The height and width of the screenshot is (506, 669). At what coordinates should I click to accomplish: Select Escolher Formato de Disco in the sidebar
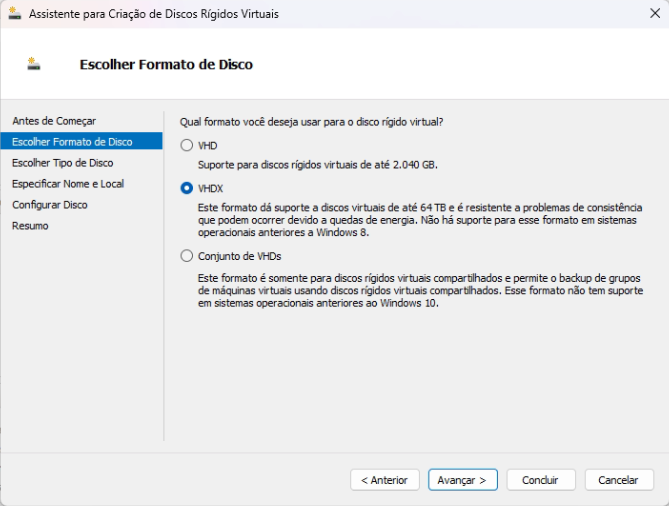click(72, 142)
